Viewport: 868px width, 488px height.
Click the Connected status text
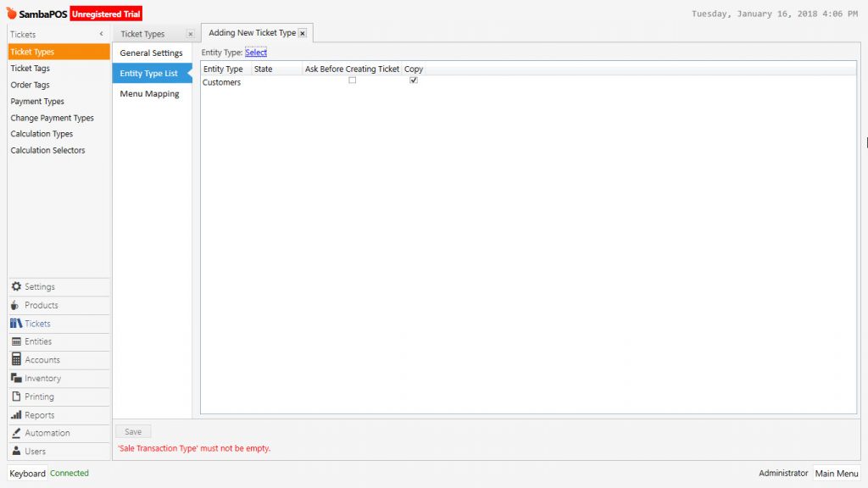(x=70, y=473)
